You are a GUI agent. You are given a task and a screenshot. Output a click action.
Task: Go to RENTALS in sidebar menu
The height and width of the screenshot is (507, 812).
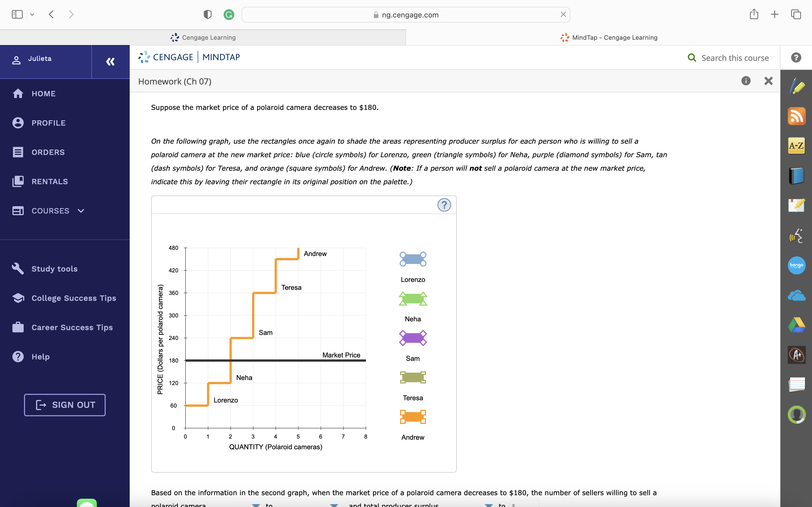pyautogui.click(x=50, y=181)
